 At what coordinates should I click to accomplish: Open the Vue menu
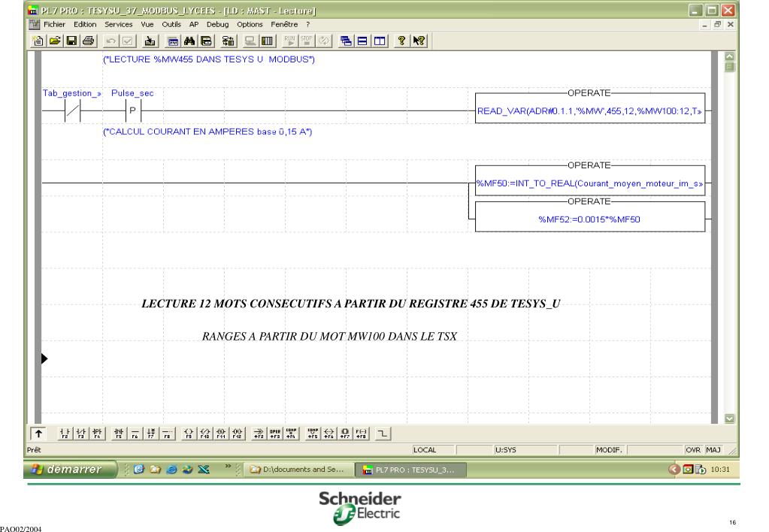[x=147, y=24]
